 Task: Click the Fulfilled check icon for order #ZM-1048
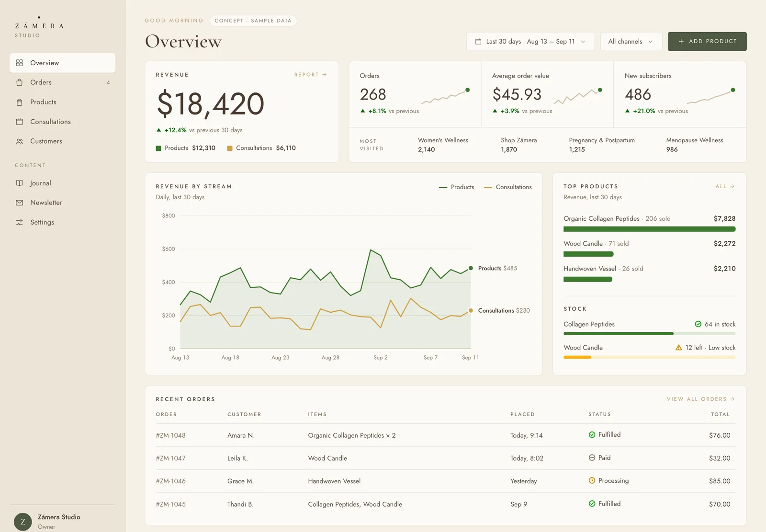tap(592, 435)
